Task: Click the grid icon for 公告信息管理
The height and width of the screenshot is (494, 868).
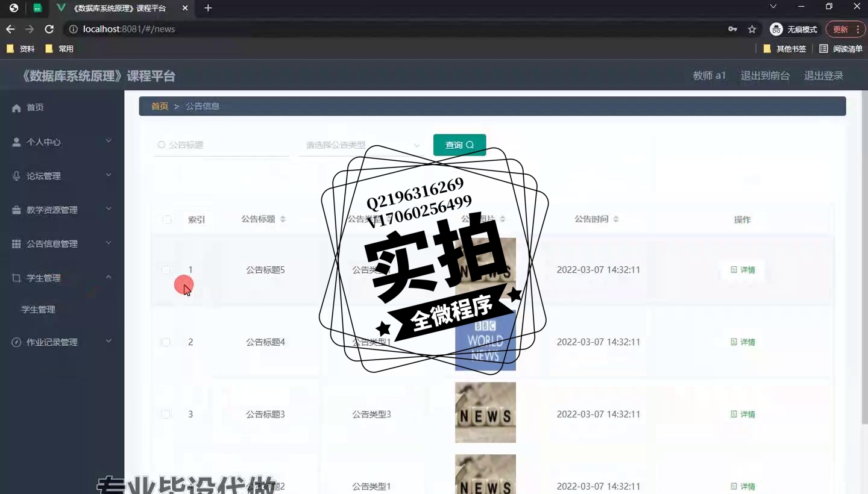Action: point(16,244)
